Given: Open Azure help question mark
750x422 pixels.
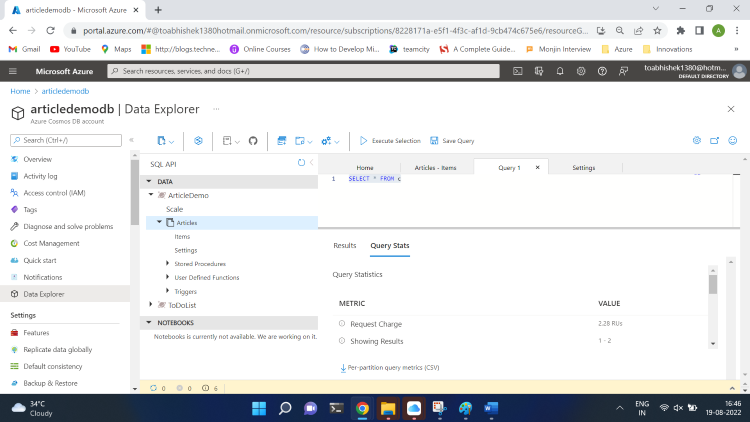Looking at the screenshot, I should click(602, 71).
